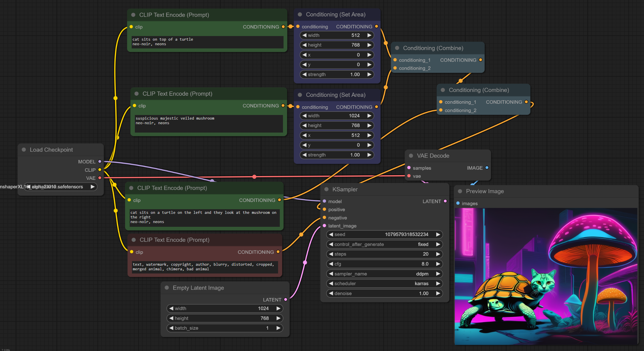Edit the 'suspicious majestic veiled mushroom' prompt text
Image resolution: width=644 pixels, height=351 pixels.
pyautogui.click(x=209, y=123)
